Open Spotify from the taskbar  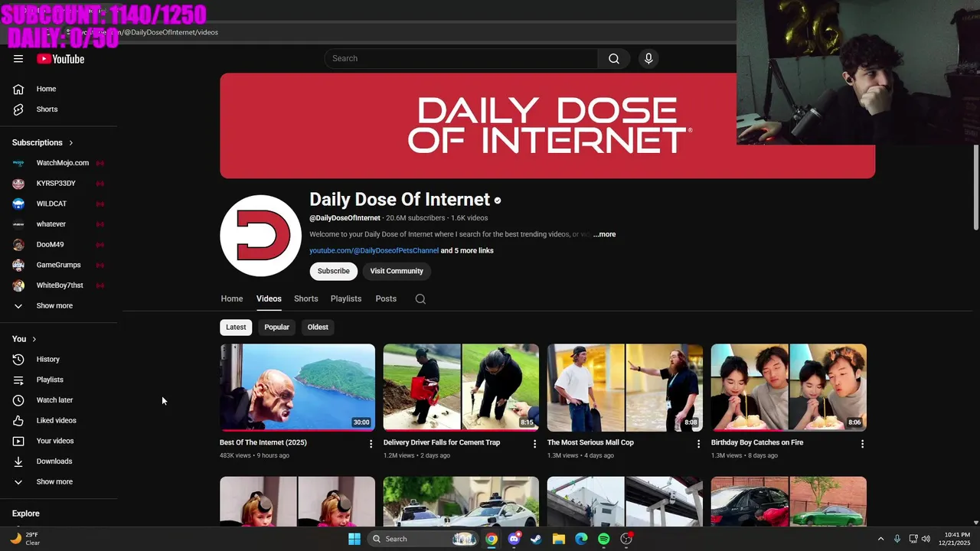pyautogui.click(x=603, y=539)
